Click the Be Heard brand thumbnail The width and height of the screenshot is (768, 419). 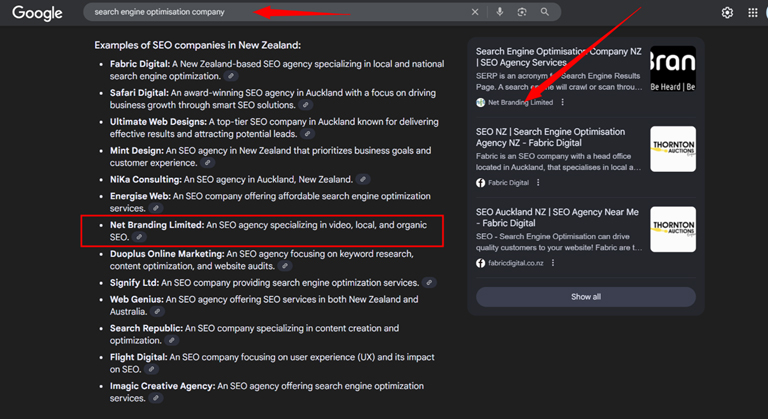(673, 69)
